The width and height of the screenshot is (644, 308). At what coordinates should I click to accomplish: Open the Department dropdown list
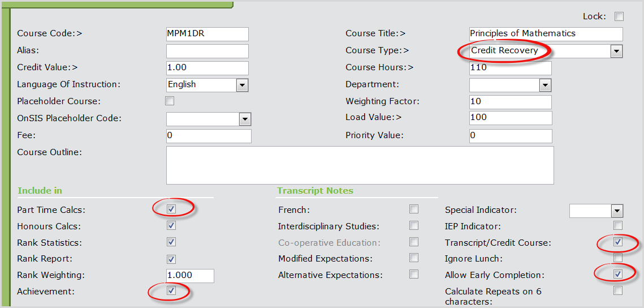coord(545,85)
